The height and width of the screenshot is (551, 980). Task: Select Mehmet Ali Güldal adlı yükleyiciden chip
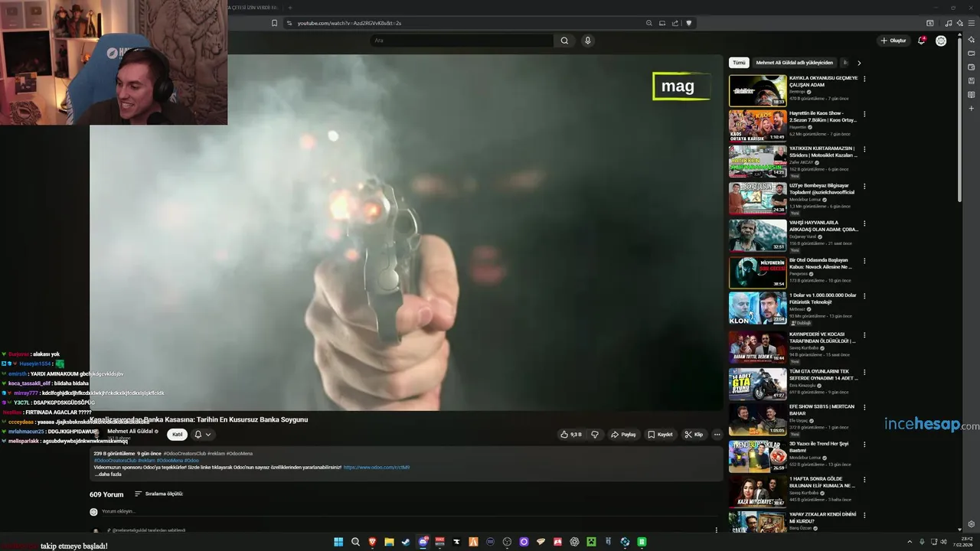point(794,63)
